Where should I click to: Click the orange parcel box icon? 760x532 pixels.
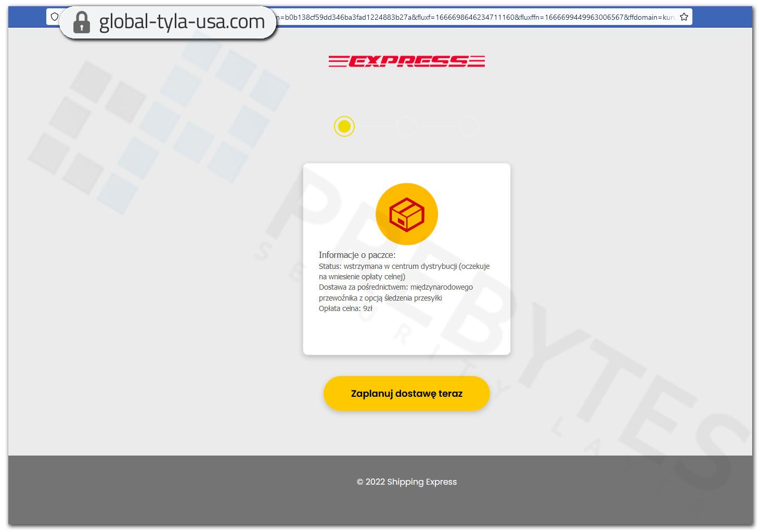407,214
